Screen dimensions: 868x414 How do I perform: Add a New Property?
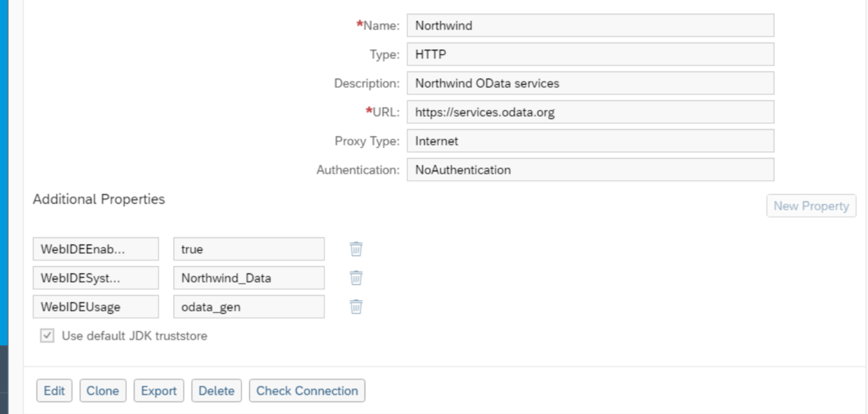(811, 206)
